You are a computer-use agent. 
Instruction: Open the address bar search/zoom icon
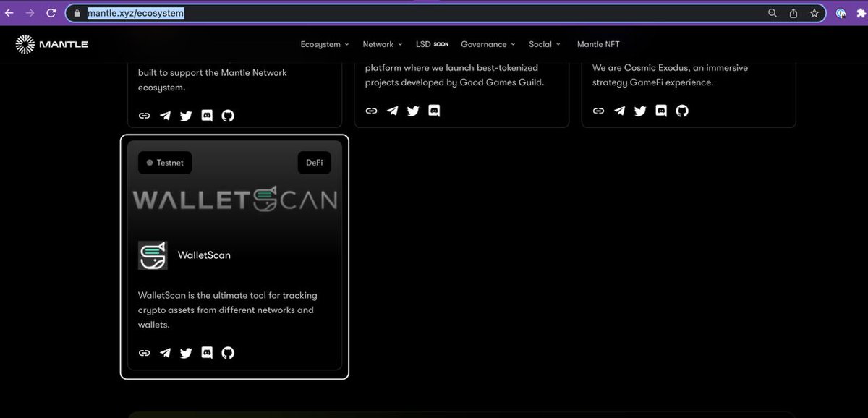coord(773,13)
